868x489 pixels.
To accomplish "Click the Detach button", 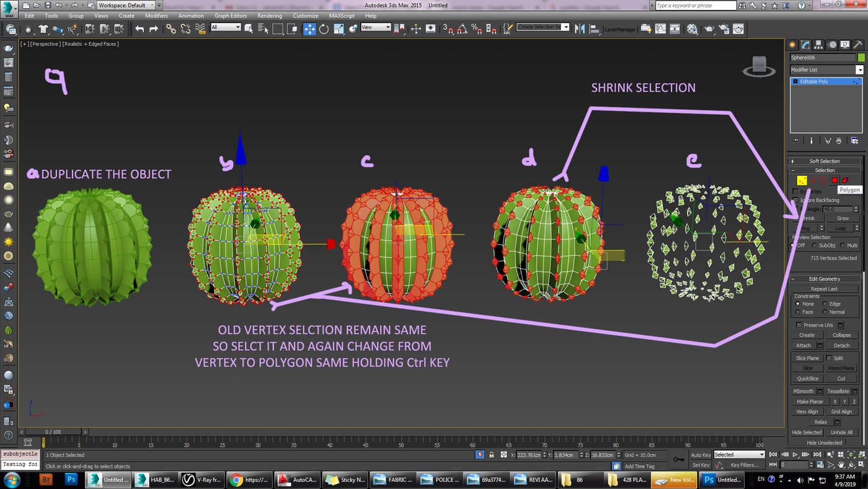I will pos(841,346).
